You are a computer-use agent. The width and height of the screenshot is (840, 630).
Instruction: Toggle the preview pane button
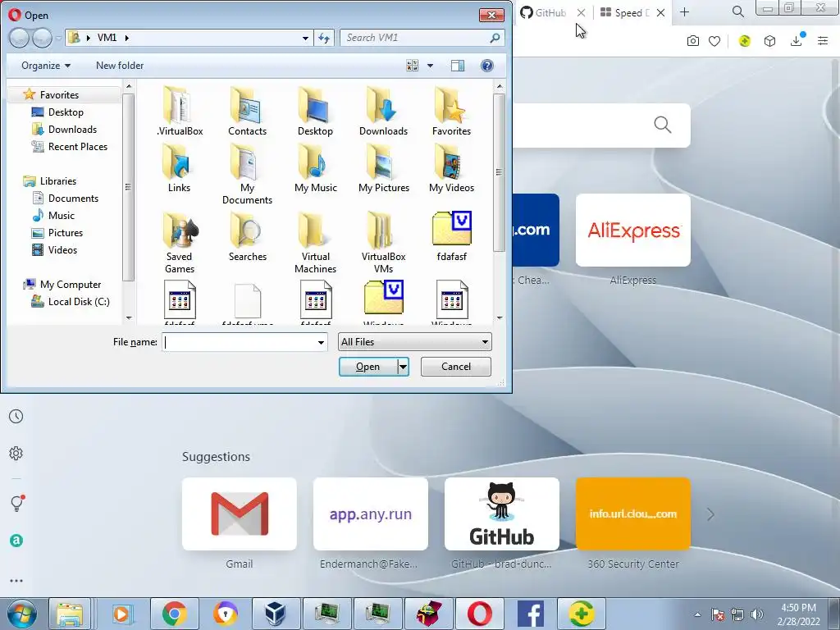458,66
